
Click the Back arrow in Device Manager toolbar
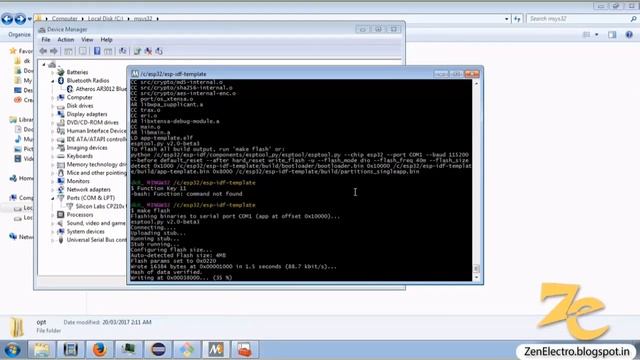[43, 51]
